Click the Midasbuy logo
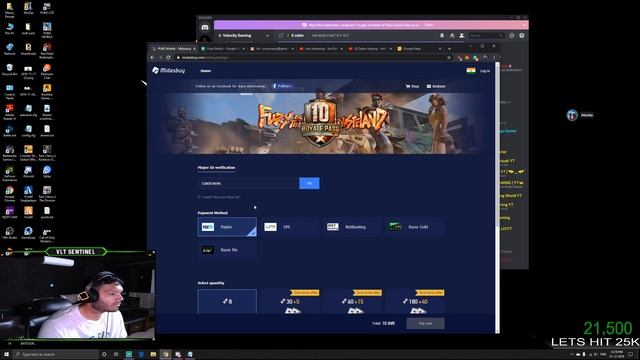The image size is (640, 360). [169, 71]
